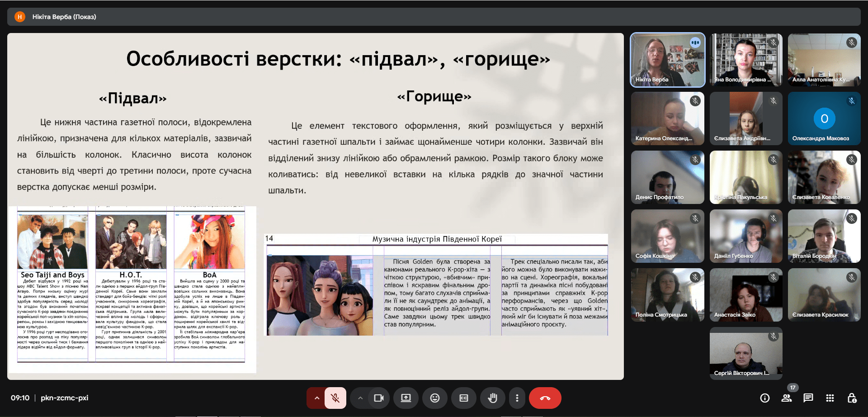Toggle the camera on or off

pos(378,398)
